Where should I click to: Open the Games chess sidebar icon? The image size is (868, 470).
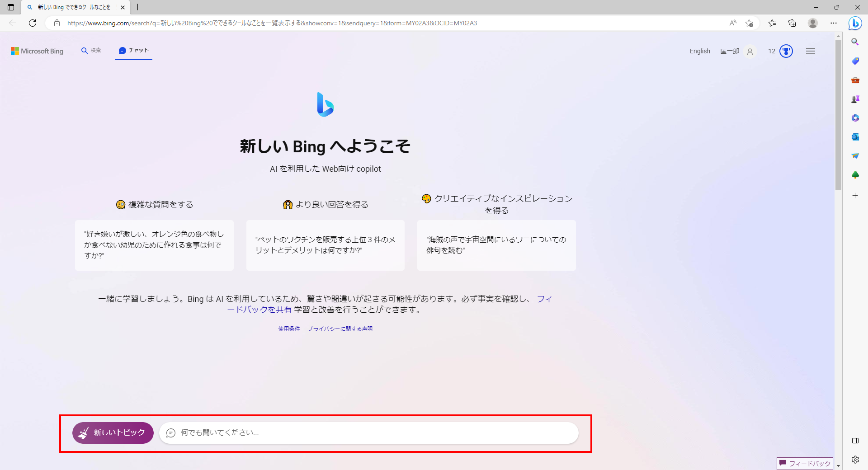[855, 99]
